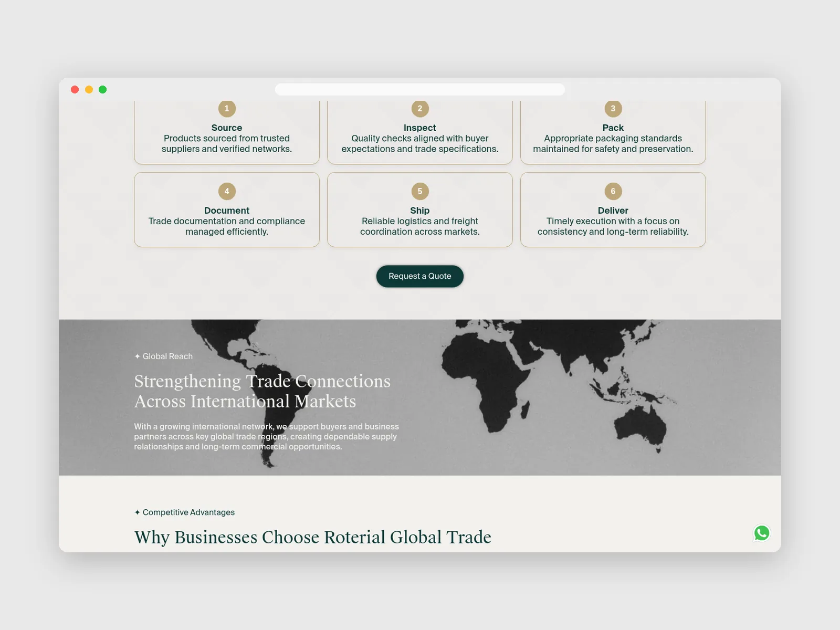The image size is (840, 630).
Task: Select the step 2 number badge
Action: click(x=420, y=109)
